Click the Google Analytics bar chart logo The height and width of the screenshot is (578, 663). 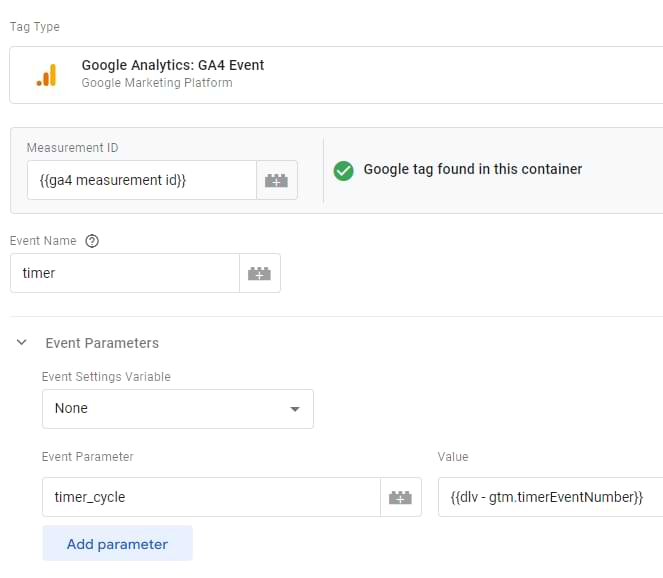46,75
